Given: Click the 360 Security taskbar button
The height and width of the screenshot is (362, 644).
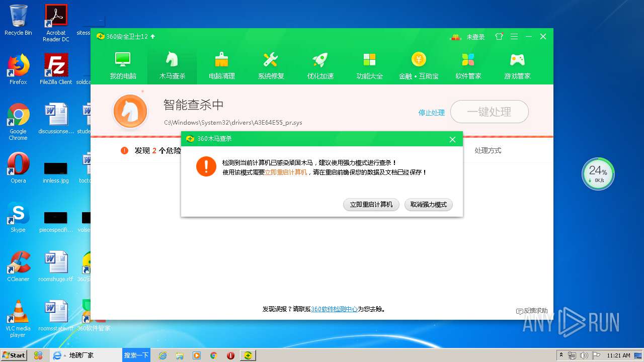Looking at the screenshot, I should pos(248,355).
